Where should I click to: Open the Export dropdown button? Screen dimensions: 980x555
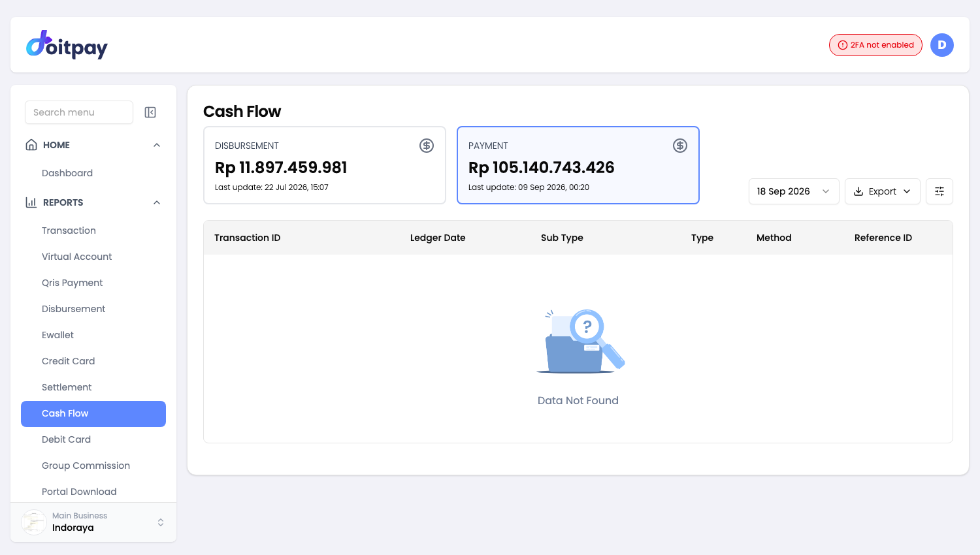pos(883,191)
